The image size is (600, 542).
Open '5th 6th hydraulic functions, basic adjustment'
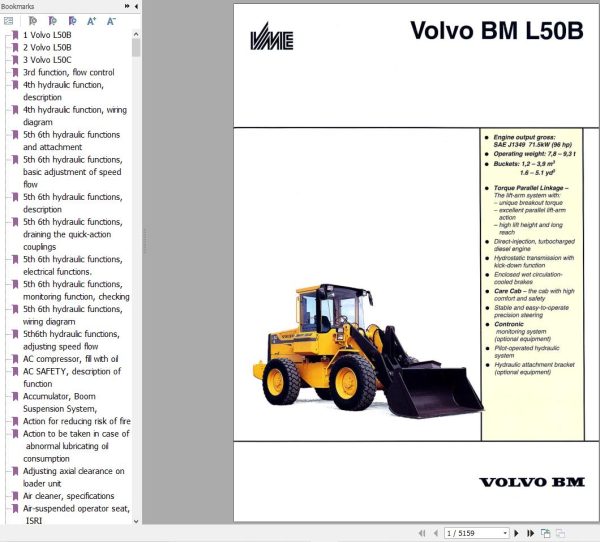pyautogui.click(x=73, y=171)
